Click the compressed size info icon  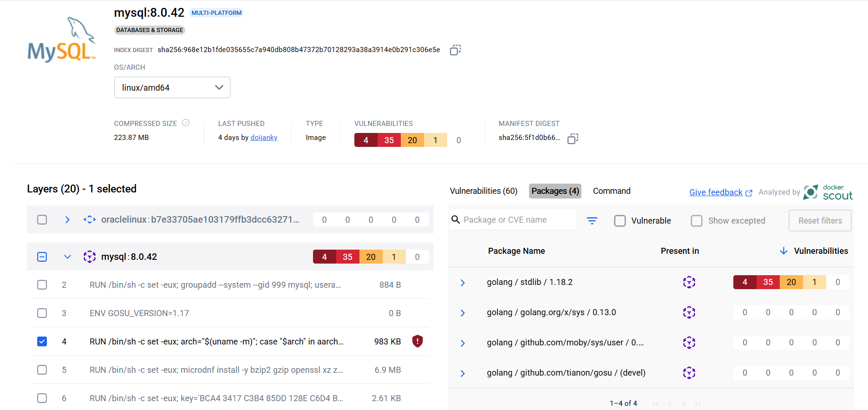click(x=186, y=123)
